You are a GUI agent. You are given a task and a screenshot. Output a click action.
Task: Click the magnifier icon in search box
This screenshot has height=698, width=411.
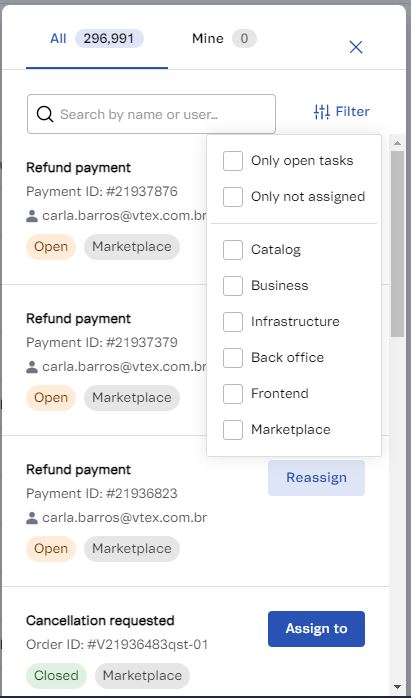coord(45,114)
